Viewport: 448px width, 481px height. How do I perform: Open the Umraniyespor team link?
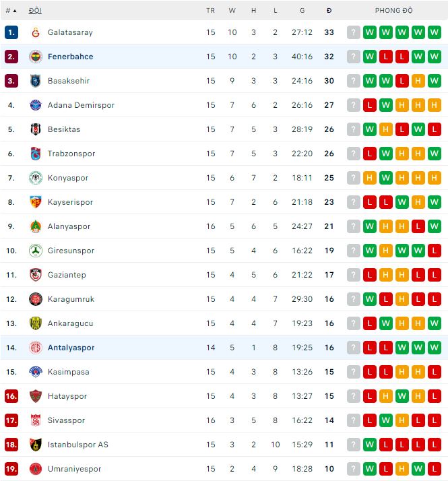pos(74,469)
